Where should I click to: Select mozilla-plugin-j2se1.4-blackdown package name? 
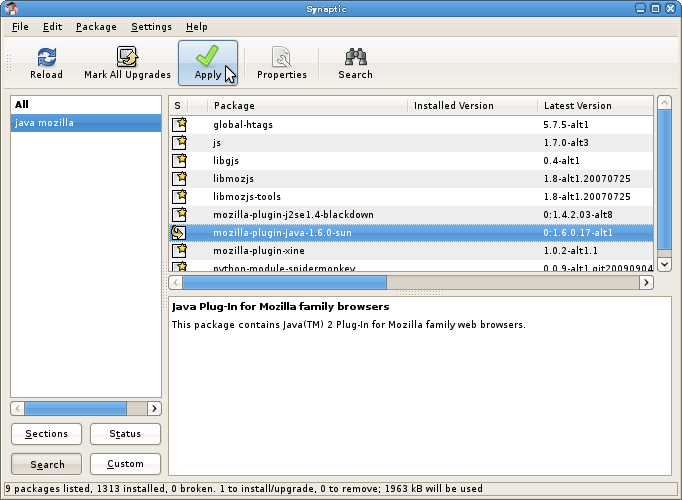[x=293, y=215]
